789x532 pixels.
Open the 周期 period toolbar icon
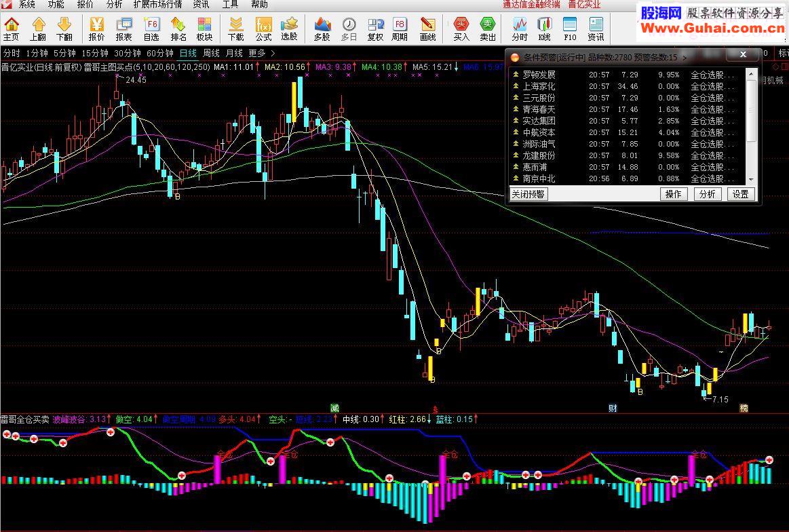400,28
